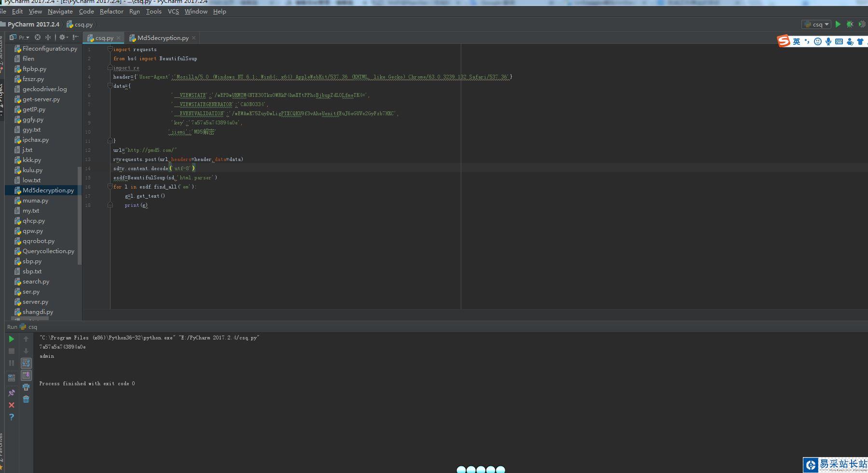Clear all console output with trash icon
The height and width of the screenshot is (473, 868).
(x=26, y=399)
